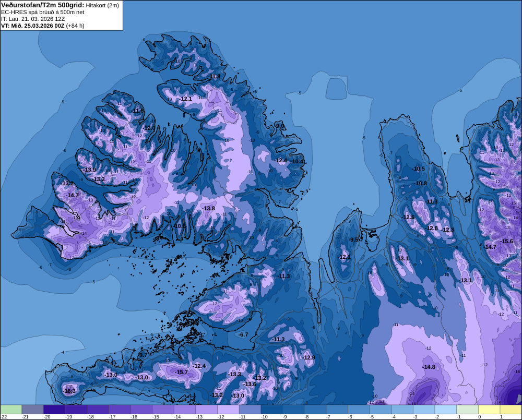
Task: Select the -12.9 temperature reading
Action: [x=309, y=357]
